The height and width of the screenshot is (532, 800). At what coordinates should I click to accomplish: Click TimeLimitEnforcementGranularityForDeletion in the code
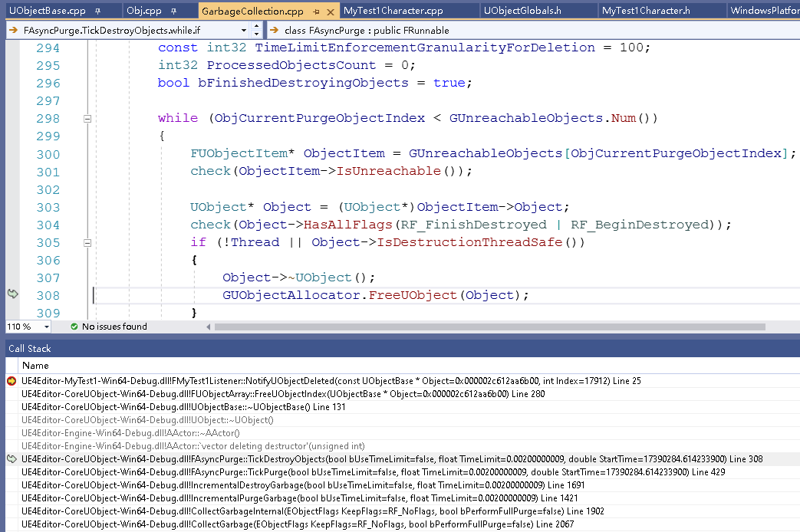click(x=425, y=48)
